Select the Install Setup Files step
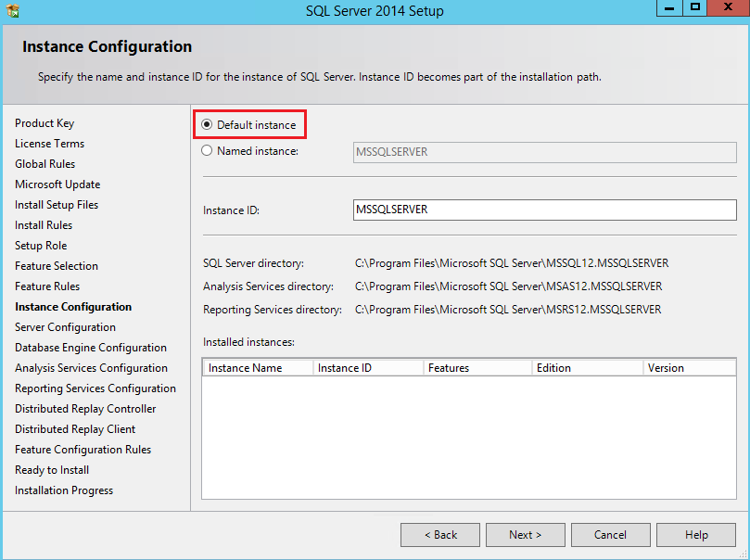The image size is (750, 560). pos(57,205)
